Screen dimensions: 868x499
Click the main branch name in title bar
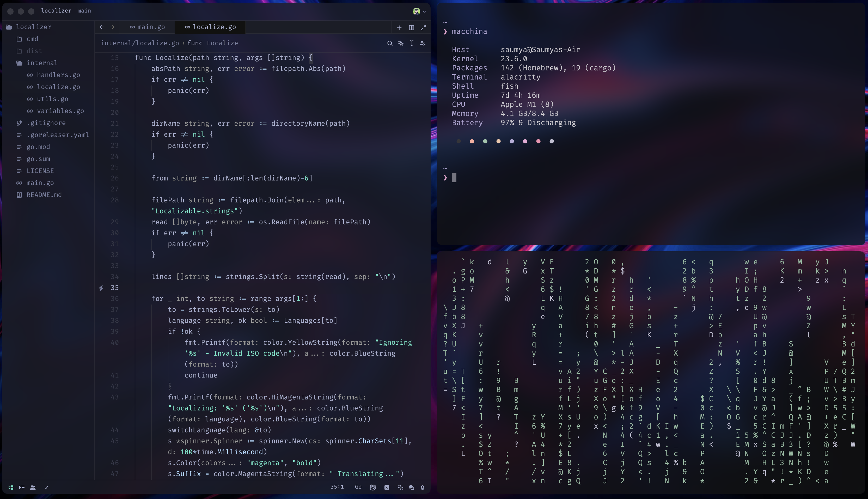coord(84,11)
